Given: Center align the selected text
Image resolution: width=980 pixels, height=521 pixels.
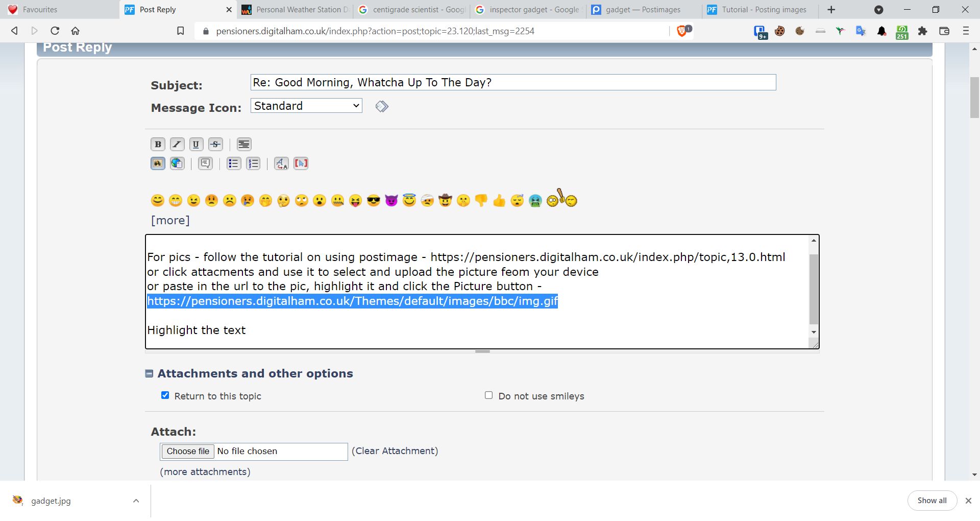Looking at the screenshot, I should coord(244,145).
